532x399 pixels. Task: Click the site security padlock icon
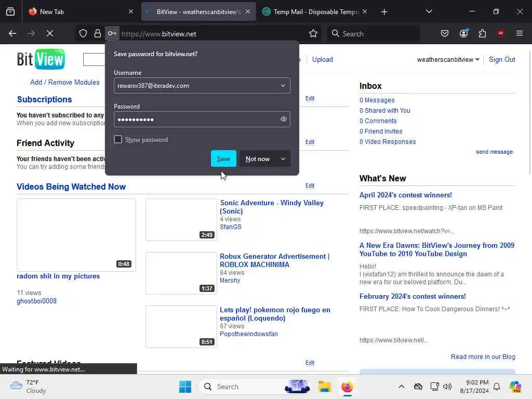click(x=97, y=34)
